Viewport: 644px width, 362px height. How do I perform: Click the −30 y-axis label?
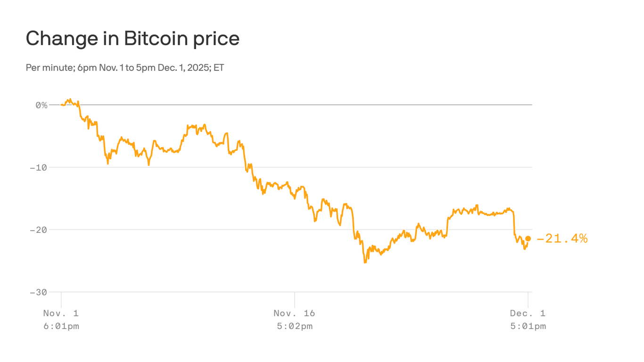[x=38, y=292]
